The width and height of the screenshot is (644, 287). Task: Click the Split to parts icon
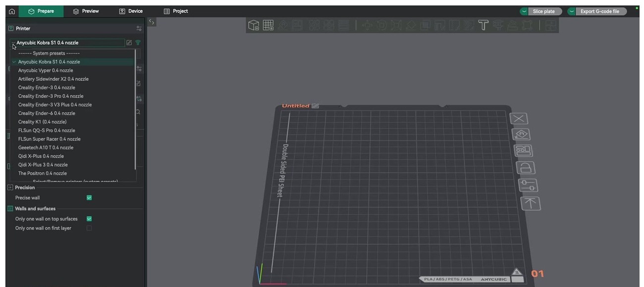pos(329,25)
